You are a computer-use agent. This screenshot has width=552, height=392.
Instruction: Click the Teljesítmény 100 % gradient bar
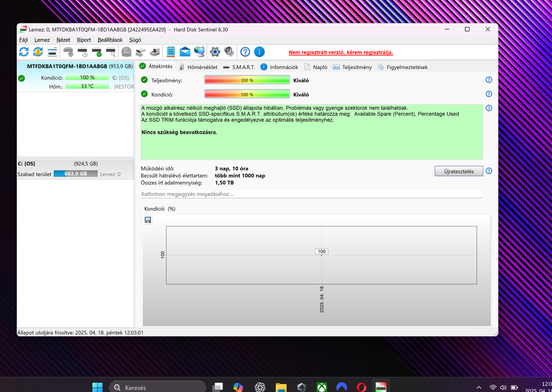(x=247, y=80)
